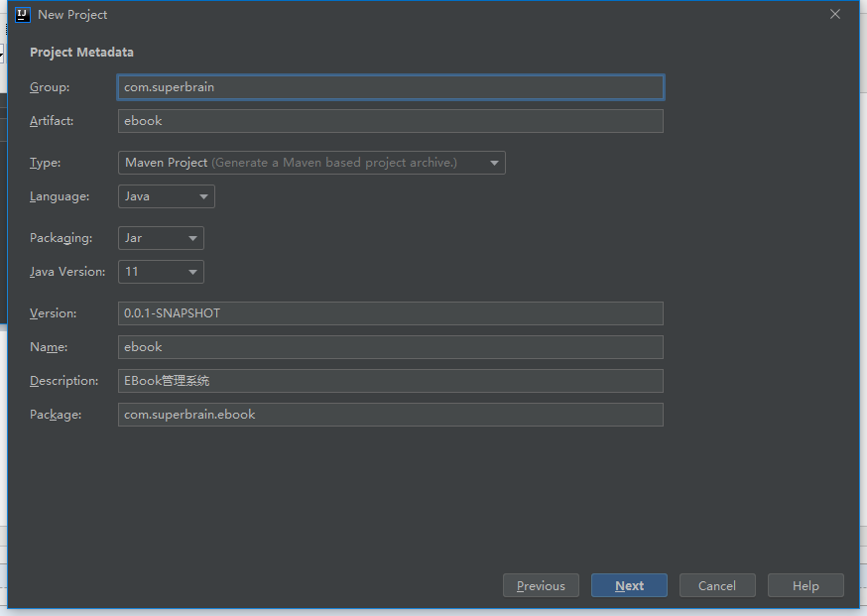Click the Group input field
The image size is (867, 616).
(390, 87)
